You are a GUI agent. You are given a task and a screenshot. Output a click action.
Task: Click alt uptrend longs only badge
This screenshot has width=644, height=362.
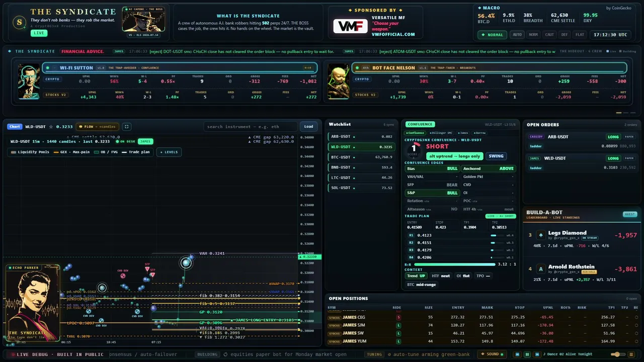pyautogui.click(x=454, y=156)
